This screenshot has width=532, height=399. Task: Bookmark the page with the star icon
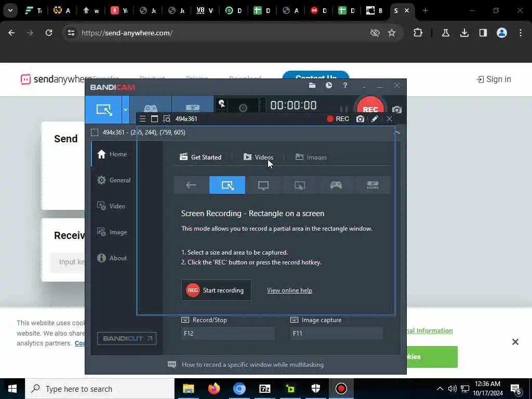[392, 33]
